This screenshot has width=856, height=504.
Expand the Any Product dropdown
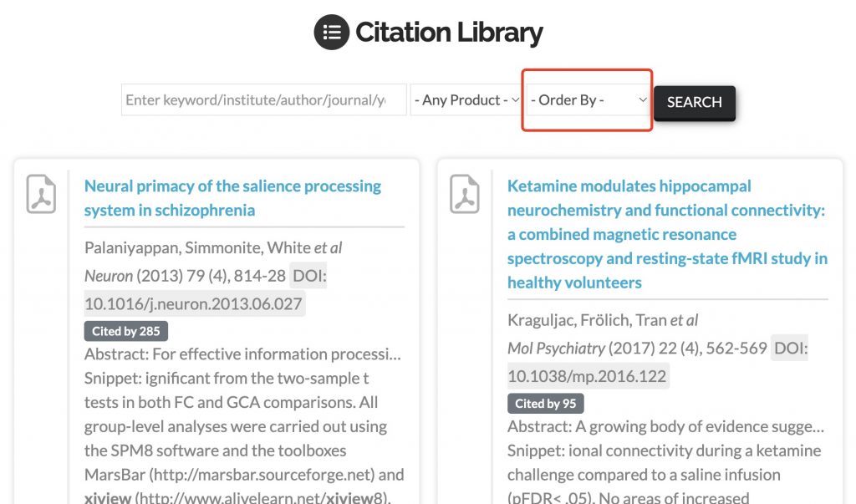coord(466,100)
